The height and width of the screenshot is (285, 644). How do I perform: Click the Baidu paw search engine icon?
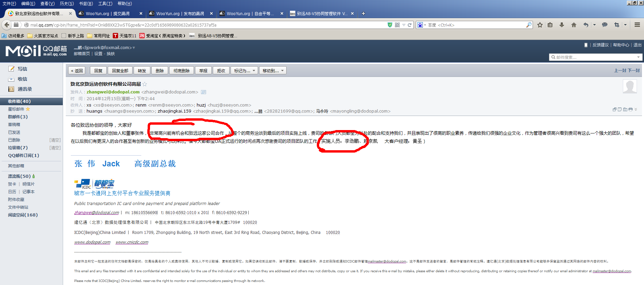(x=420, y=25)
